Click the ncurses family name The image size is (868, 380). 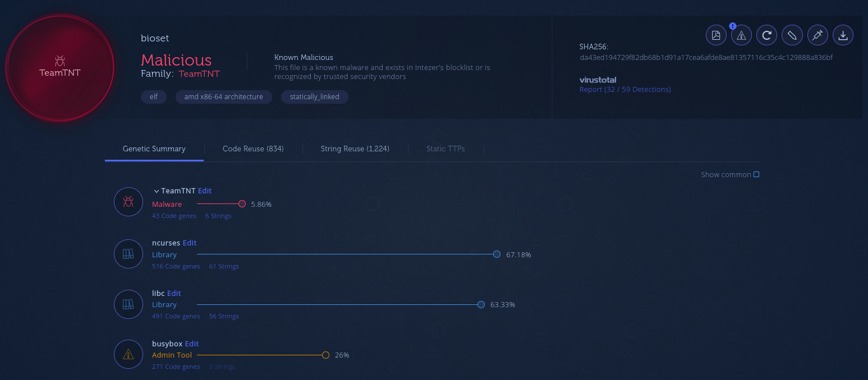pos(166,243)
